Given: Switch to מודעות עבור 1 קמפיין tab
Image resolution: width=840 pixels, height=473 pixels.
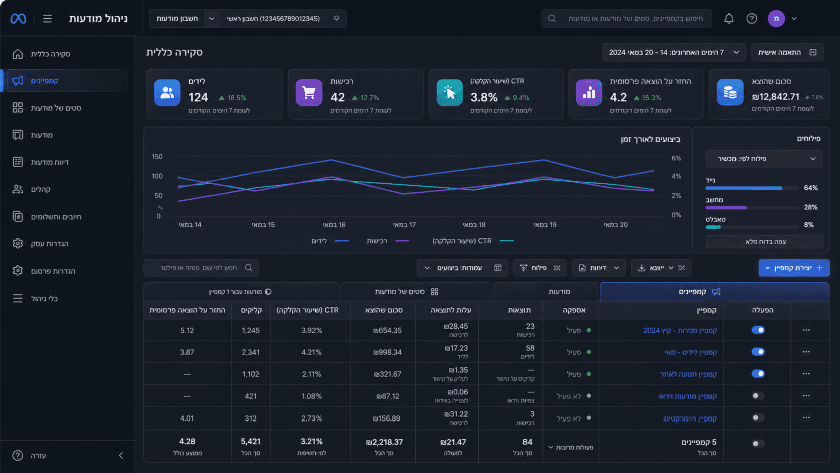Looking at the screenshot, I should pos(241,292).
